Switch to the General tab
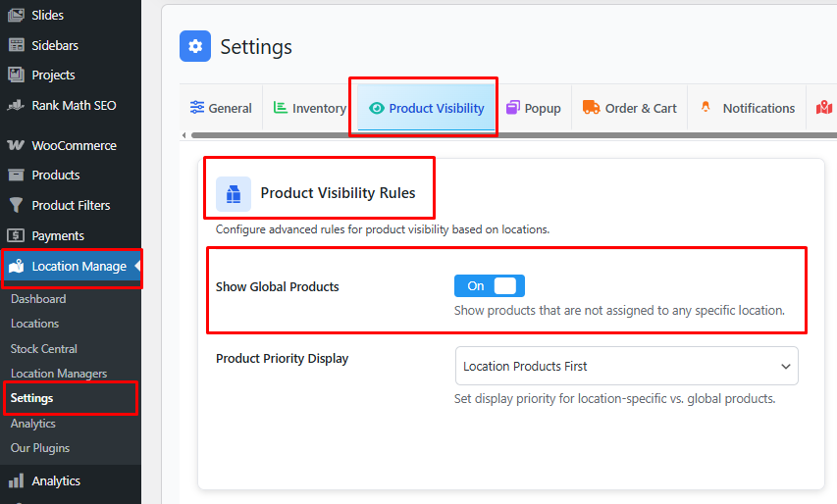Image resolution: width=837 pixels, height=504 pixels. pos(221,108)
